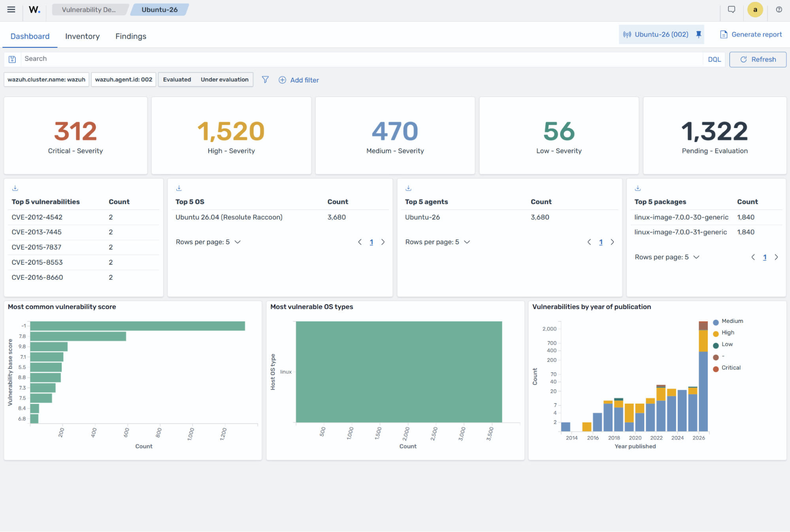
Task: Click Generate report
Action: [751, 34]
